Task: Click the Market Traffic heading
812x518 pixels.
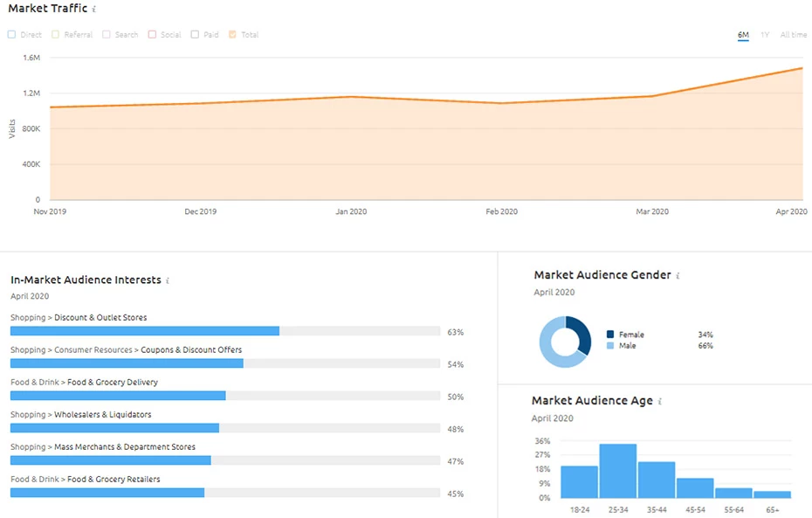Action: tap(48, 8)
